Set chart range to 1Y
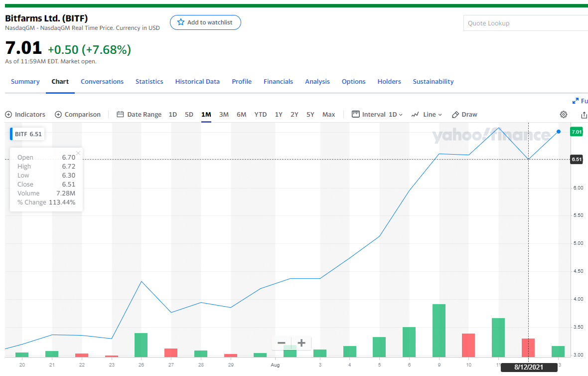 279,115
